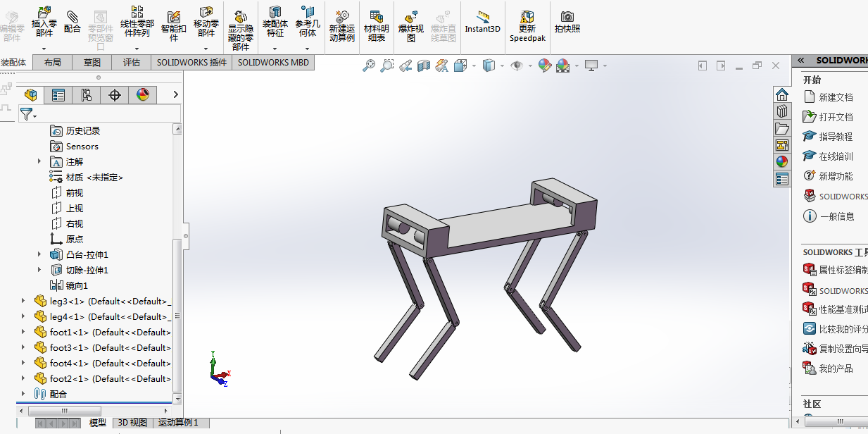
Task: Open Hide/Show Items dropdown arrow
Action: click(x=530, y=66)
